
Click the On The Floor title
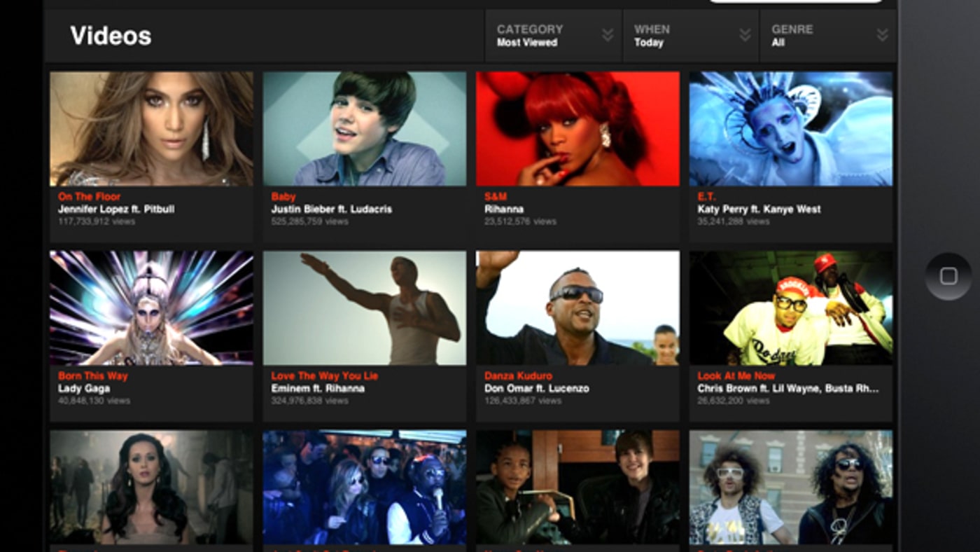point(89,197)
